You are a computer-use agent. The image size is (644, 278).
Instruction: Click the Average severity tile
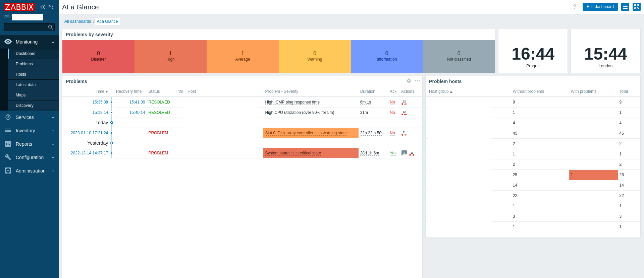coord(243,56)
